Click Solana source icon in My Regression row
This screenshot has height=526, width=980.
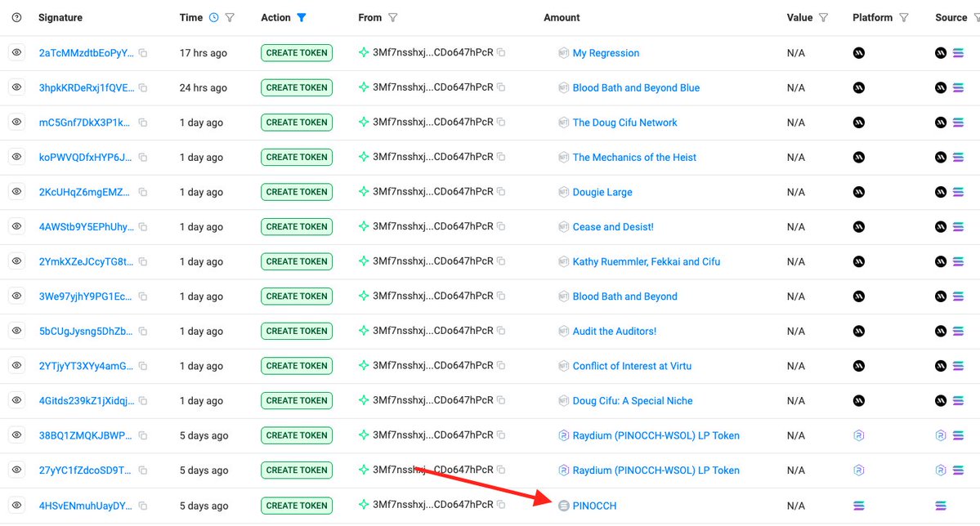click(x=958, y=53)
